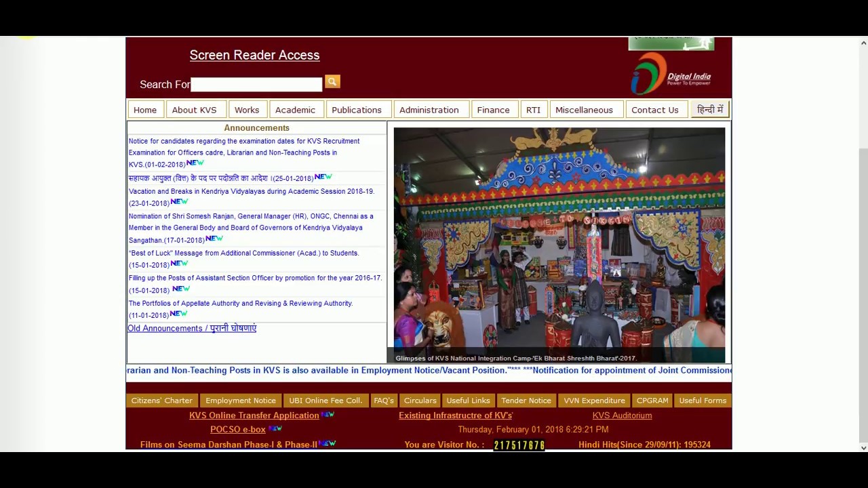868x488 pixels.
Task: Switch site language to Hindi
Action: point(710,110)
